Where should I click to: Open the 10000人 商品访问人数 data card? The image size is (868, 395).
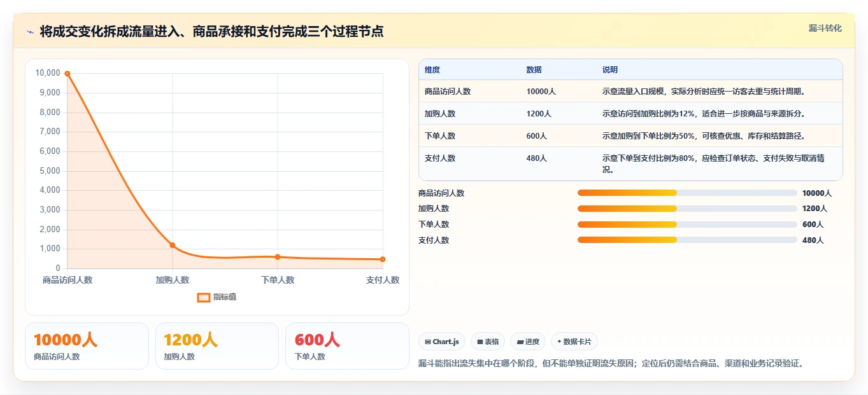[87, 346]
